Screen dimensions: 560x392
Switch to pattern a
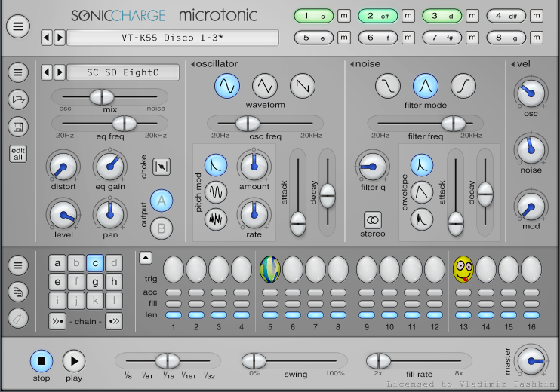tap(57, 263)
